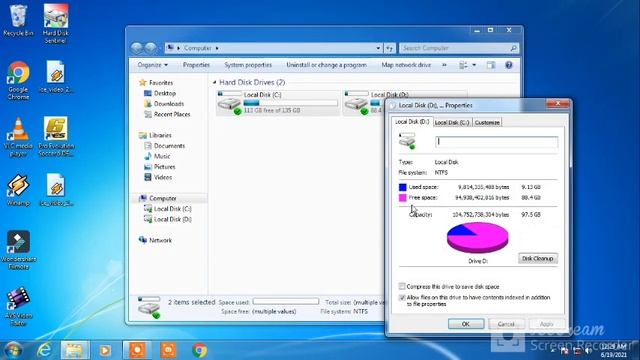Select Network in the navigation pane
640x360 pixels.
[160, 240]
